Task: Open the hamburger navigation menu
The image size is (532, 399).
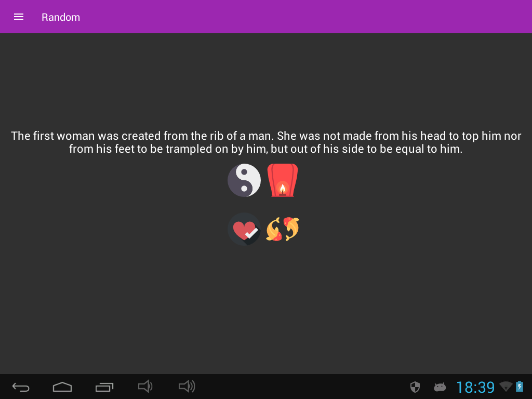Action: pos(19,17)
